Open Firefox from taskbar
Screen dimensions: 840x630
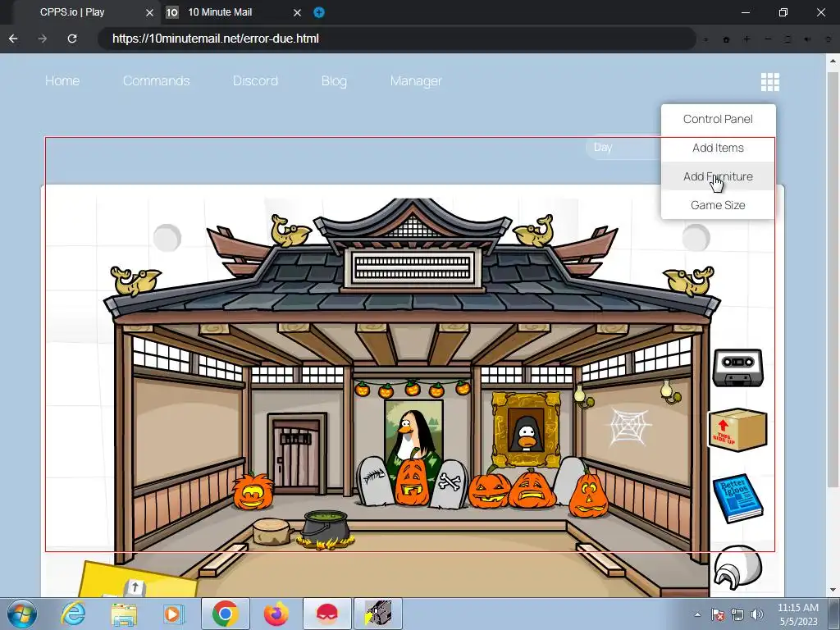tap(276, 614)
